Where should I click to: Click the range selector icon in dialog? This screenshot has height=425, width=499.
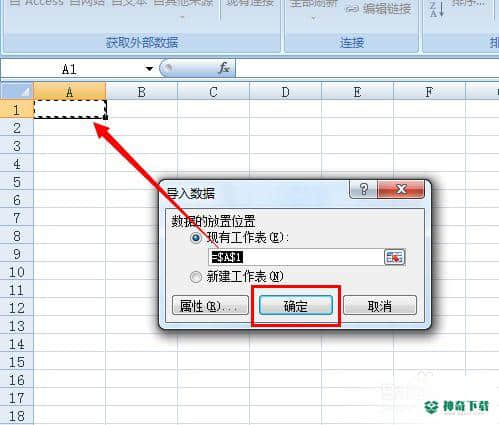click(x=394, y=257)
